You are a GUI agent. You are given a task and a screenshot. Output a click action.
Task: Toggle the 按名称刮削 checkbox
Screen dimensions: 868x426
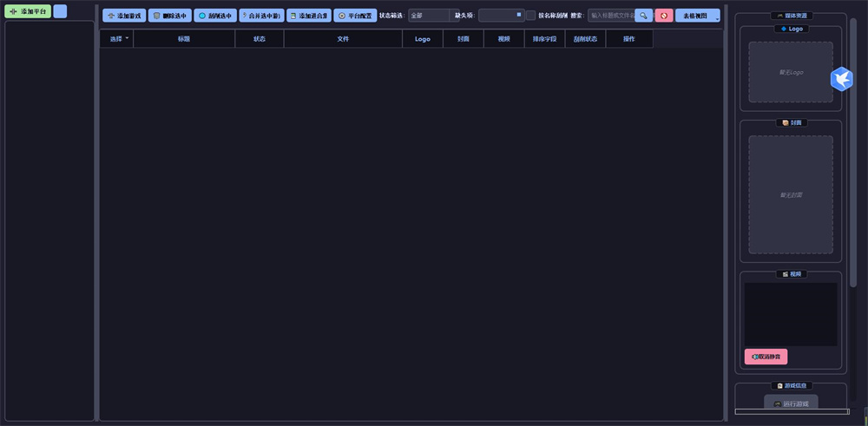pyautogui.click(x=531, y=16)
